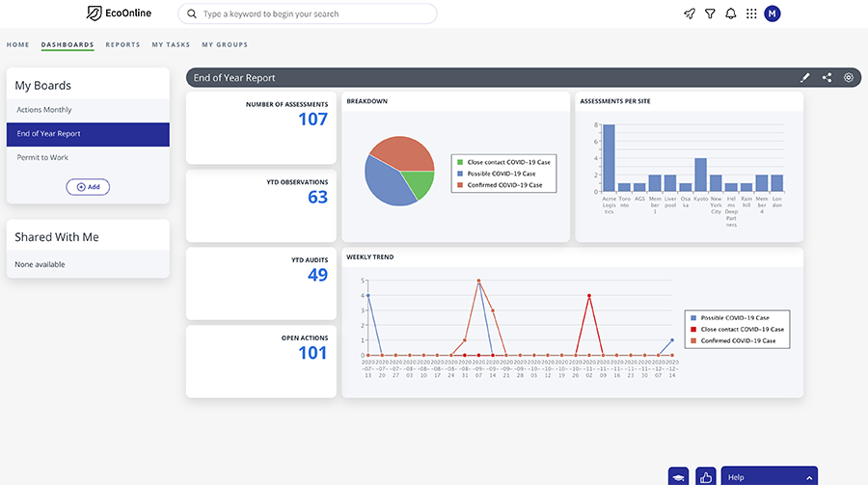Share the End of Year Report board
The width and height of the screenshot is (868, 485).
[827, 77]
